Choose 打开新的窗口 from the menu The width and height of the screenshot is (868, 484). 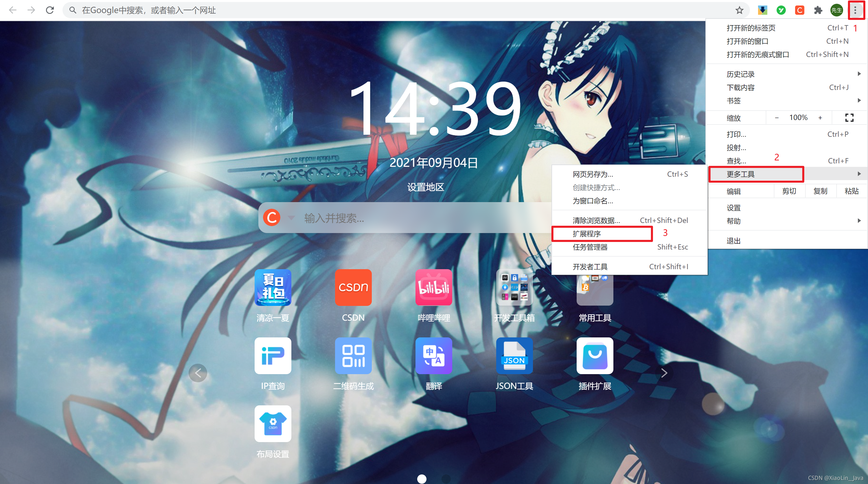tap(787, 41)
